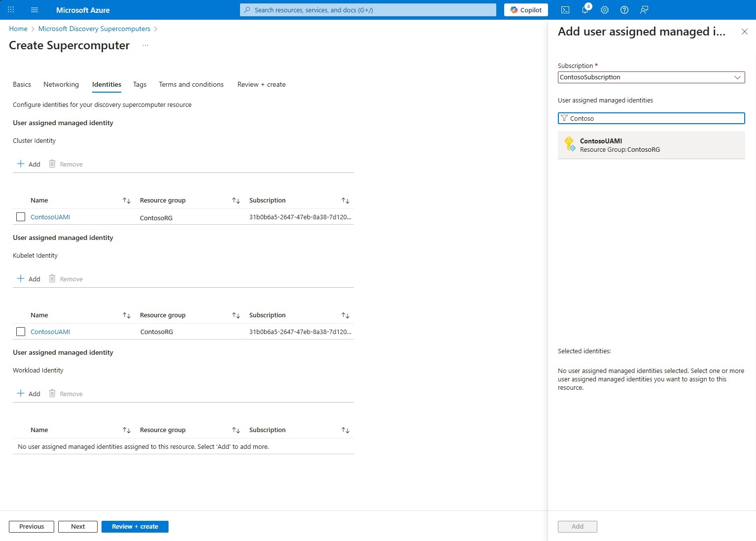Click the Previous button
The height and width of the screenshot is (541, 756).
[x=32, y=527]
